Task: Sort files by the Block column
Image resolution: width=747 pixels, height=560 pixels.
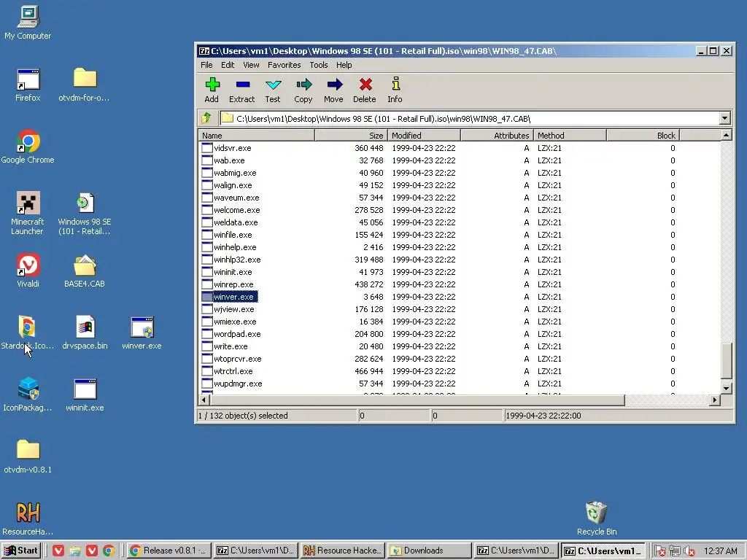Action: [x=643, y=135]
